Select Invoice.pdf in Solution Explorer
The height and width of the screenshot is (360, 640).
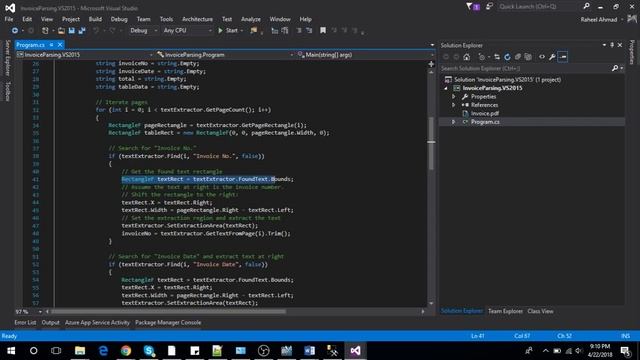[x=484, y=113]
